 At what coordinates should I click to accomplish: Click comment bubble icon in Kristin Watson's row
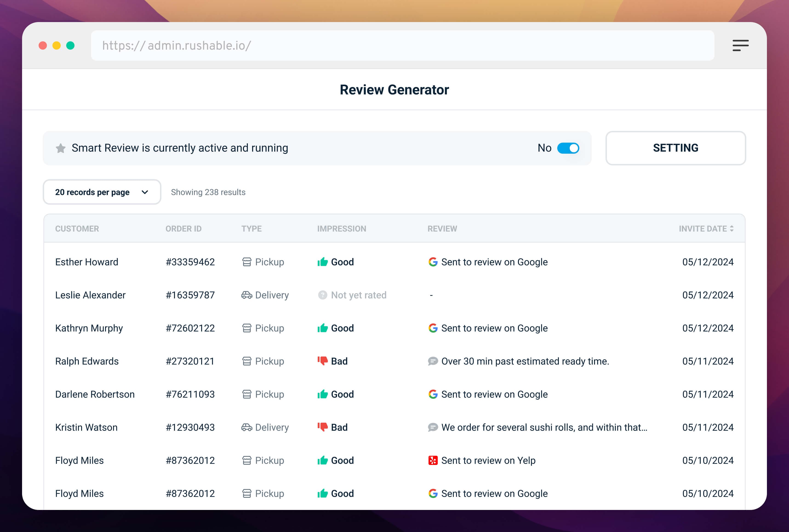pyautogui.click(x=433, y=427)
